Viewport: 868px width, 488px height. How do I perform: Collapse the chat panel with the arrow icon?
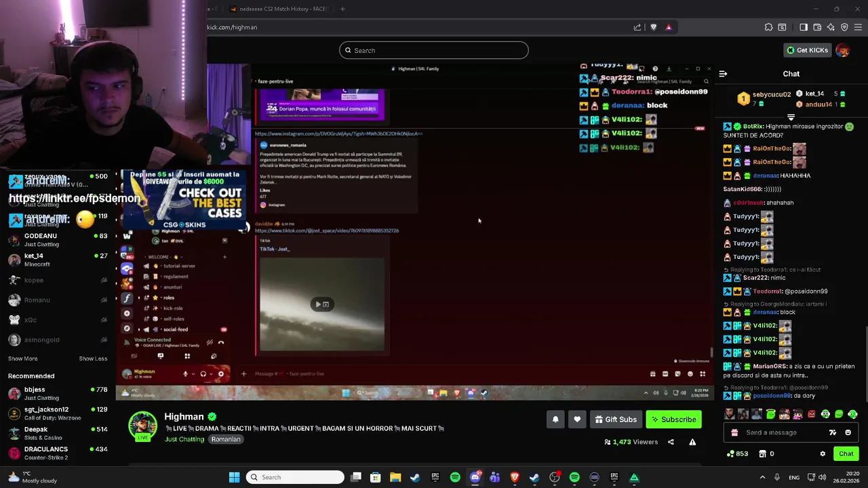click(x=723, y=74)
